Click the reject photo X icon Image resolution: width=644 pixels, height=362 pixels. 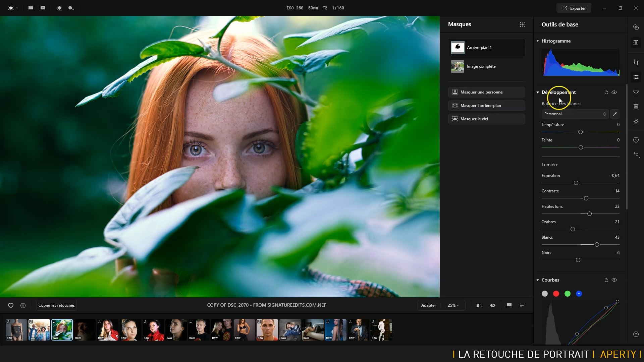point(23,305)
